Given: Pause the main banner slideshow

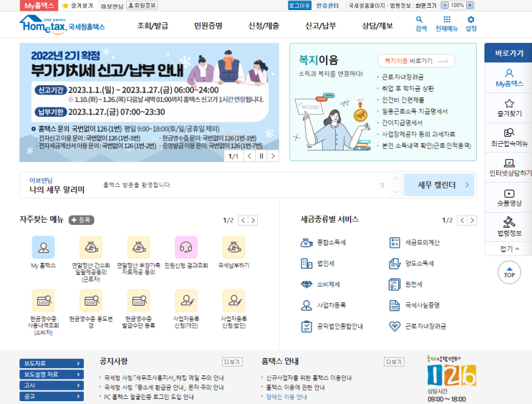Looking at the screenshot, I should [261, 156].
